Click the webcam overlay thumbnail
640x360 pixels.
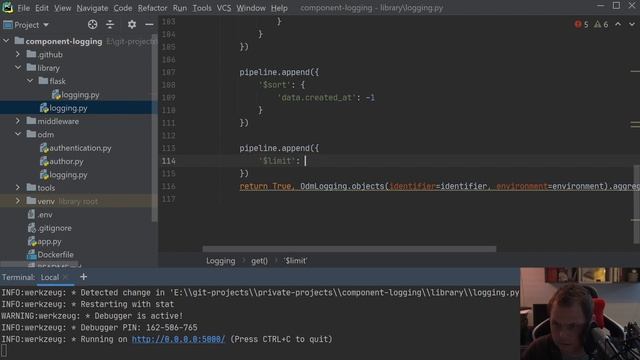[x=580, y=313]
